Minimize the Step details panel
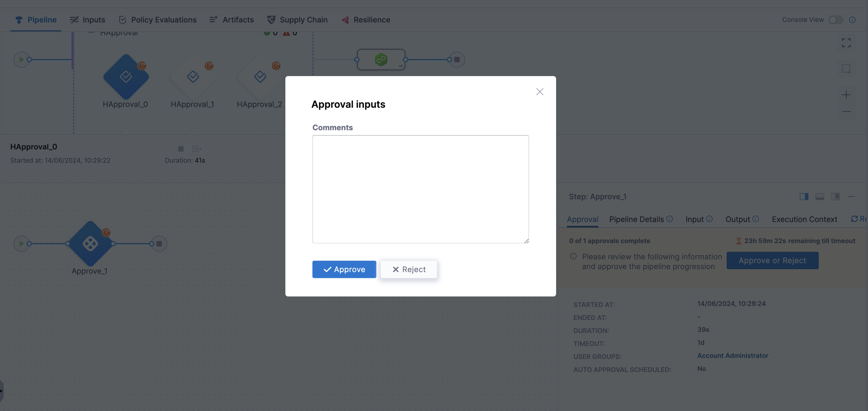The image size is (868, 411). click(x=851, y=197)
